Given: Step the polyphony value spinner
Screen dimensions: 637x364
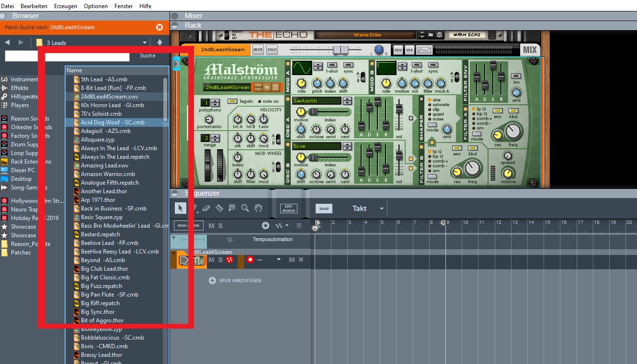Looking at the screenshot, I should coord(215,102).
